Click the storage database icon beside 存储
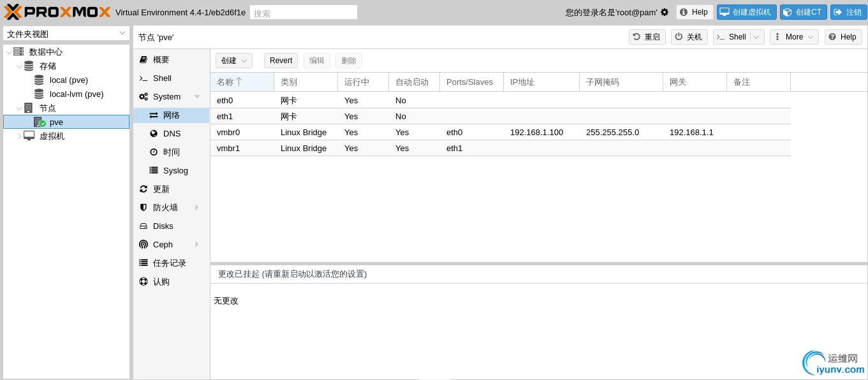 pos(29,66)
